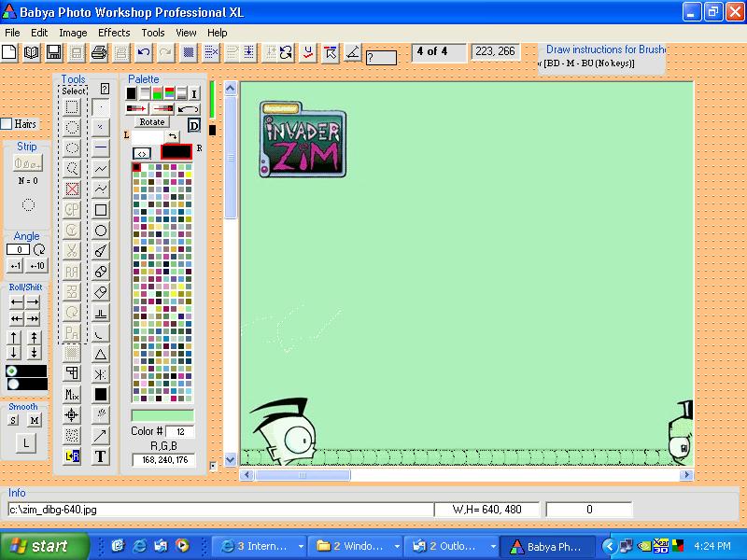Click the Color # number field
The image size is (747, 560).
[x=180, y=432]
